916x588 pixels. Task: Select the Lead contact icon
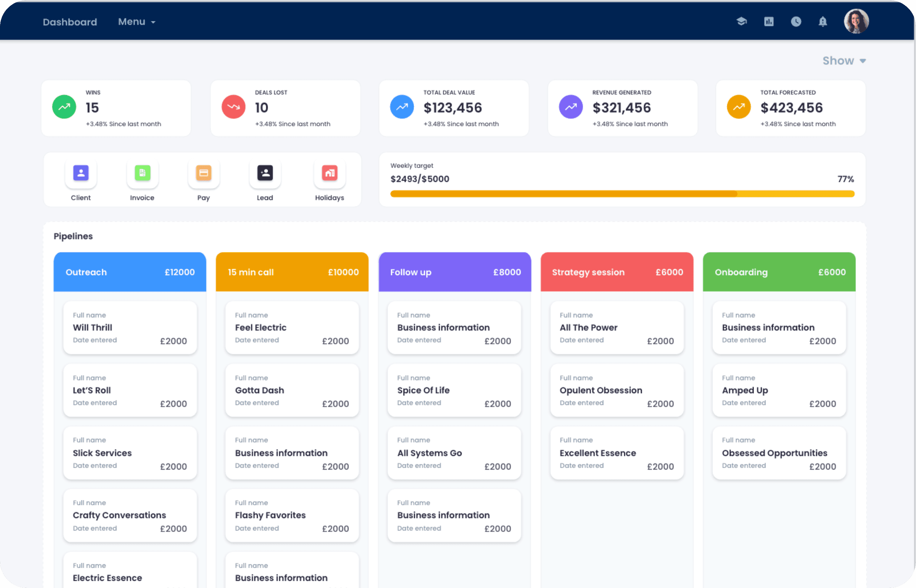(265, 173)
